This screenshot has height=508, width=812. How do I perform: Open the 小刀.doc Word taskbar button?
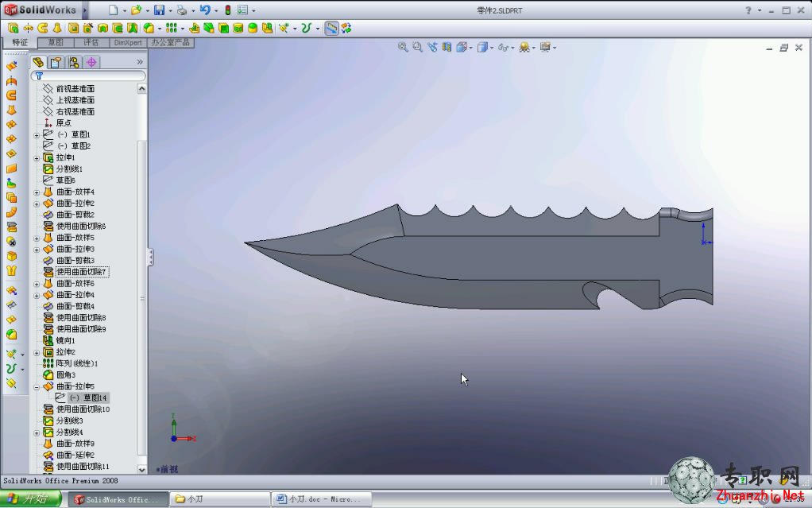pyautogui.click(x=322, y=500)
